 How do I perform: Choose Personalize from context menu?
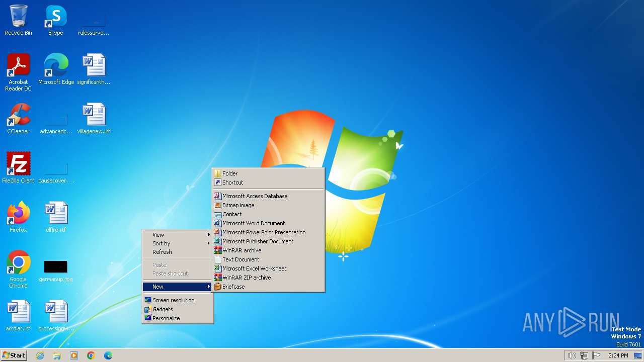pos(178,318)
